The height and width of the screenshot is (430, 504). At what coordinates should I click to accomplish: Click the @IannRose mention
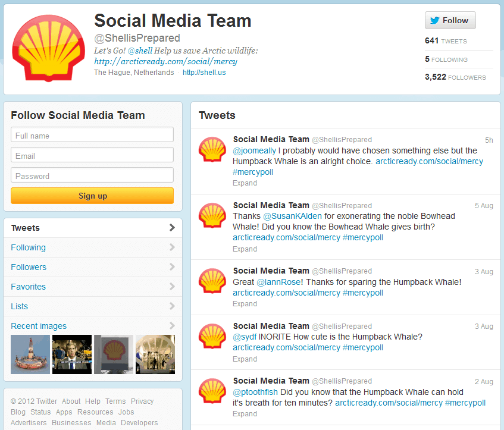click(x=278, y=282)
